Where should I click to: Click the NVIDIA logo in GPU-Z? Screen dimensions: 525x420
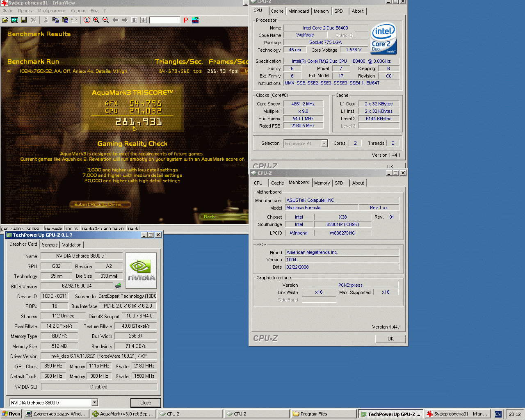click(x=141, y=270)
